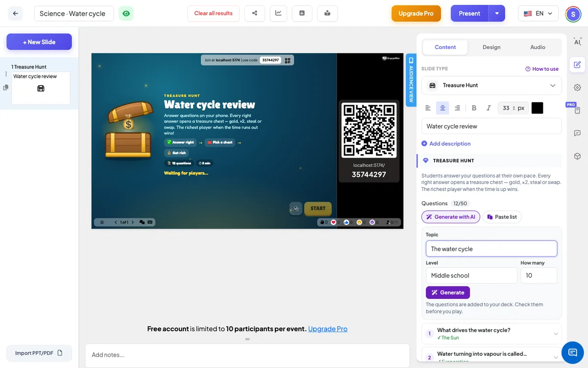Click the presenter icon right of the image icon
588x368 pixels.
[x=327, y=13]
